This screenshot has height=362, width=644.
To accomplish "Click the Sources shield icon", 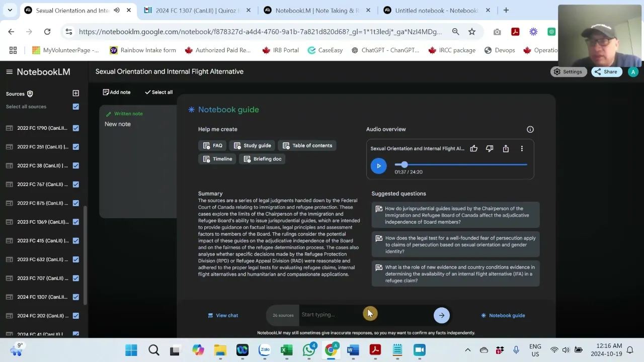I will click(x=30, y=94).
